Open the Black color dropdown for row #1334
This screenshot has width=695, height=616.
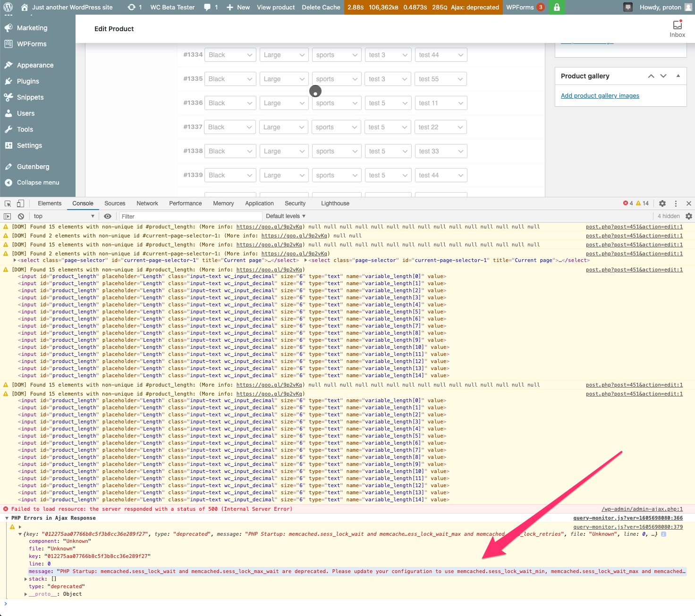(230, 55)
